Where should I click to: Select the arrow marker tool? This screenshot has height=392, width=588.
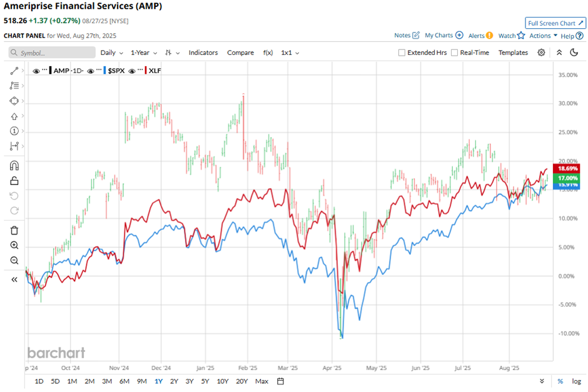pyautogui.click(x=14, y=116)
